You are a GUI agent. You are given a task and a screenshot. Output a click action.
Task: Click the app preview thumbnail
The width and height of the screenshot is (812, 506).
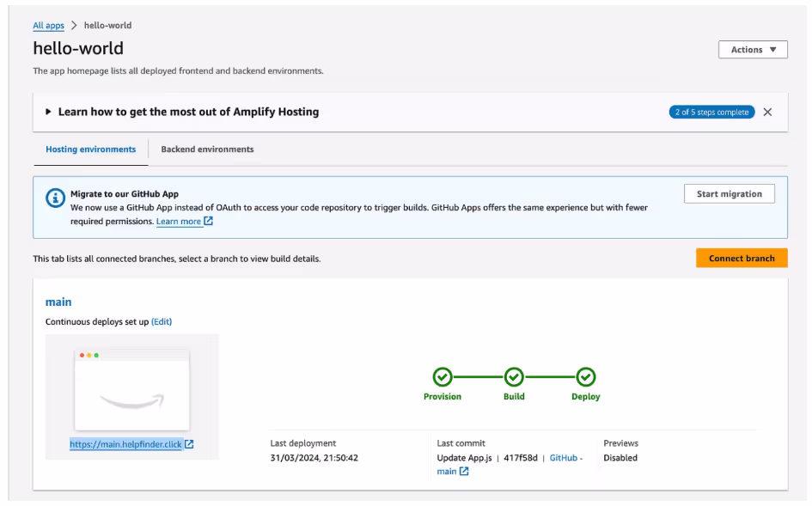pos(132,389)
